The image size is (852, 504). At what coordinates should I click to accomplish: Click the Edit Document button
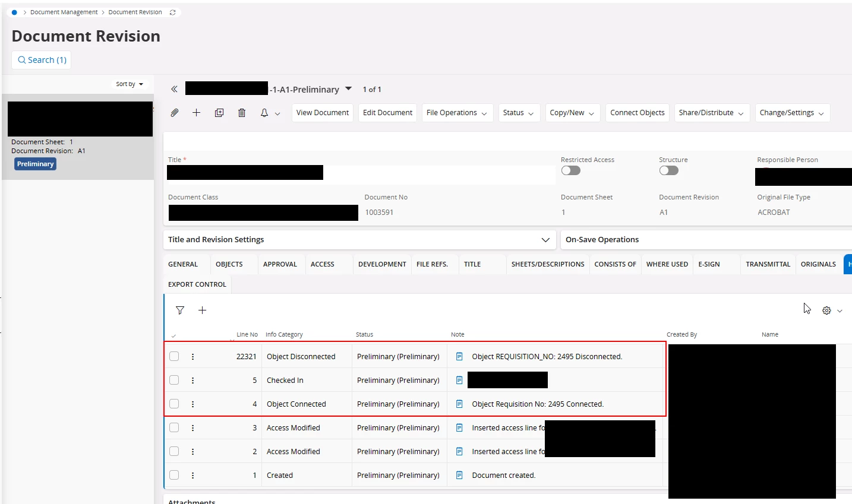coord(387,113)
